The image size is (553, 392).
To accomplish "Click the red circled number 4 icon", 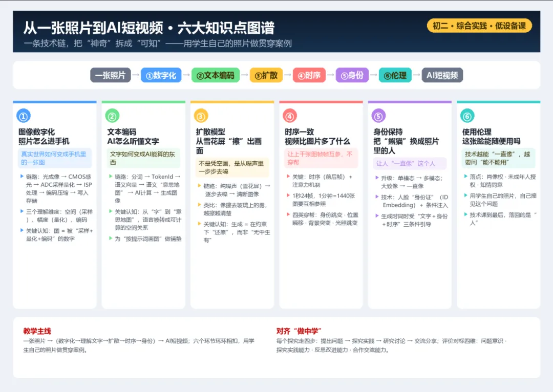I will tap(290, 116).
